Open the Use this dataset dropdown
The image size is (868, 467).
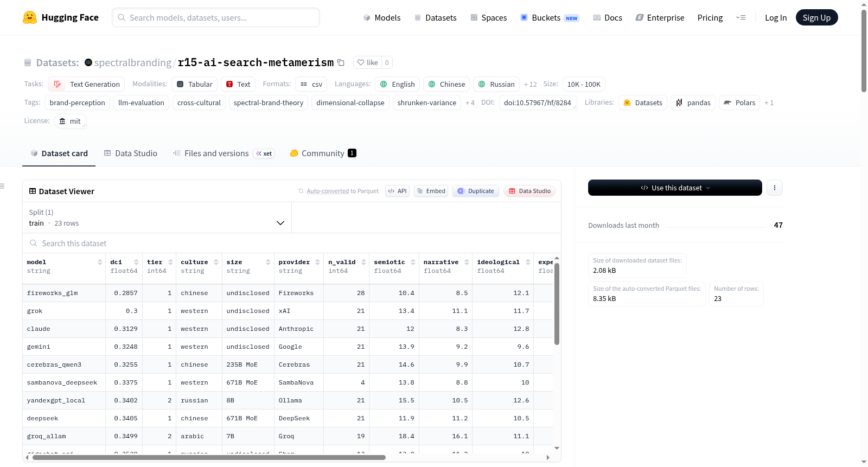tap(675, 188)
